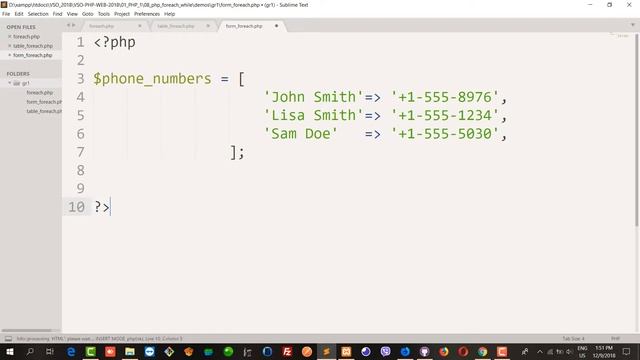Click '$phone_numbers' variable in code

tap(152, 79)
